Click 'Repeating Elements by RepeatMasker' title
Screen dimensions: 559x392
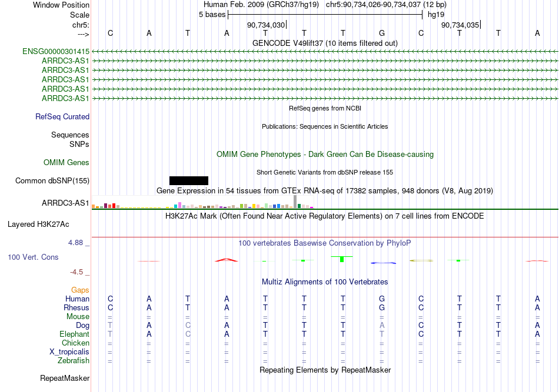325,370
